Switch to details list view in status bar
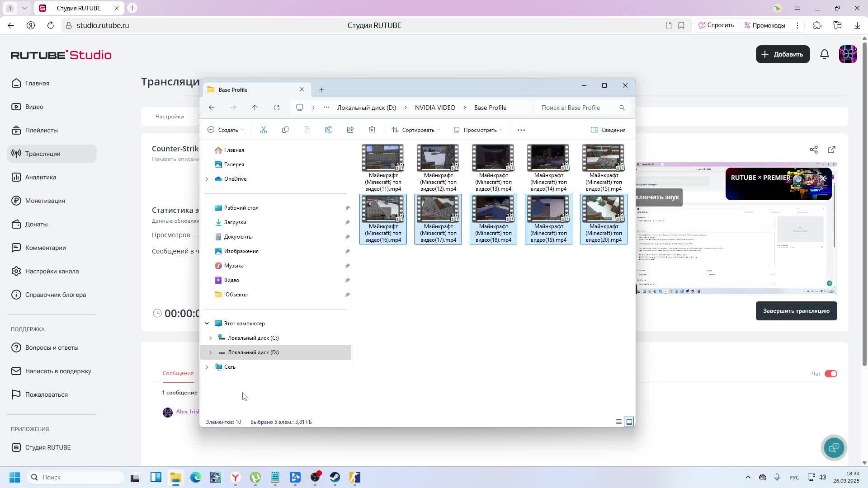The height and width of the screenshot is (488, 868). [618, 422]
